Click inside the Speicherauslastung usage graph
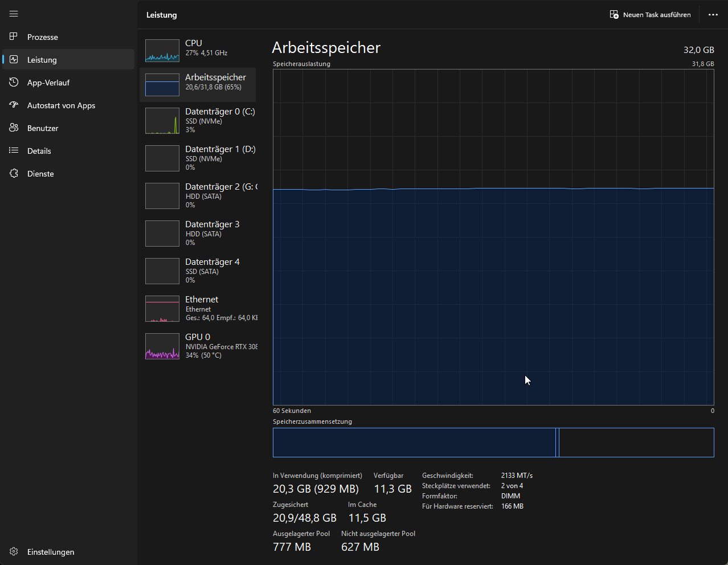 493,237
